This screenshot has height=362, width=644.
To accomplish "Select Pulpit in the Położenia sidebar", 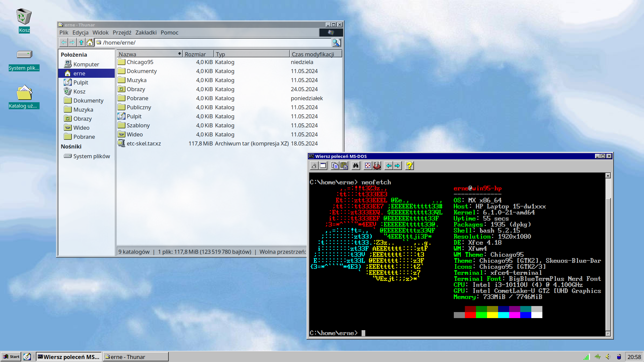I will (x=86, y=82).
